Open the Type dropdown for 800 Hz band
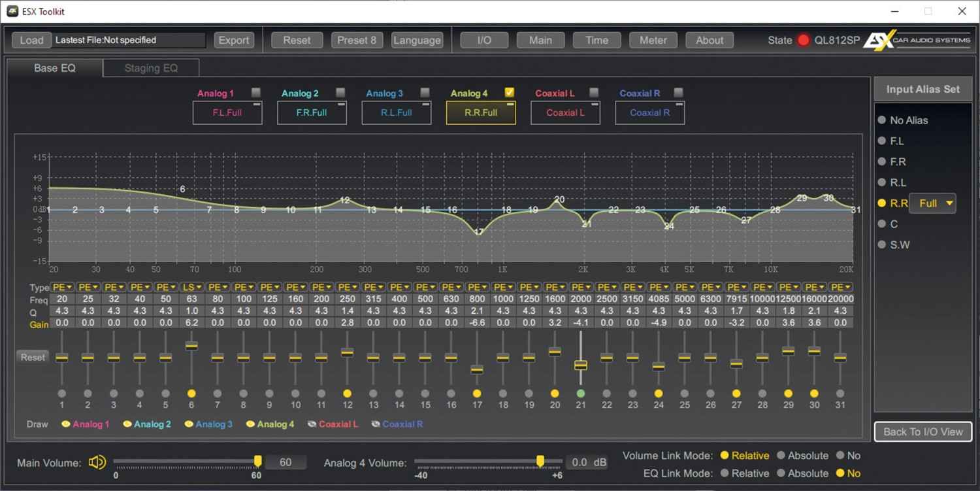 point(477,287)
